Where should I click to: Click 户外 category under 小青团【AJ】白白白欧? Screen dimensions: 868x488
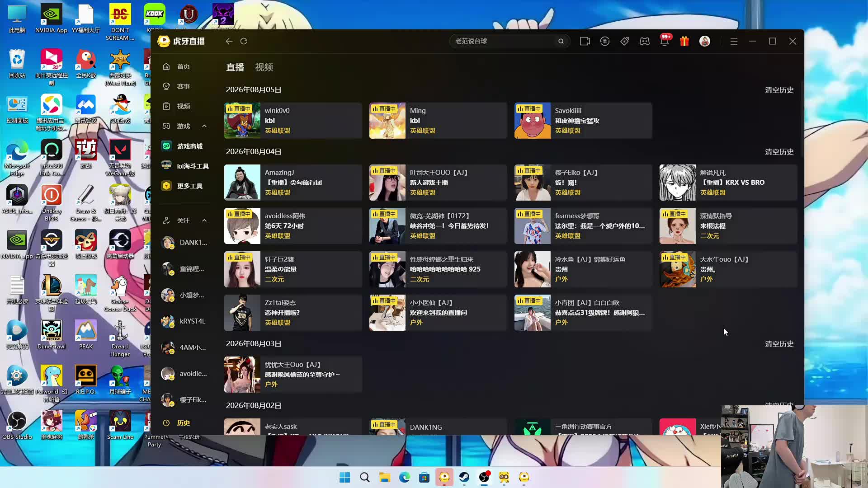(561, 323)
